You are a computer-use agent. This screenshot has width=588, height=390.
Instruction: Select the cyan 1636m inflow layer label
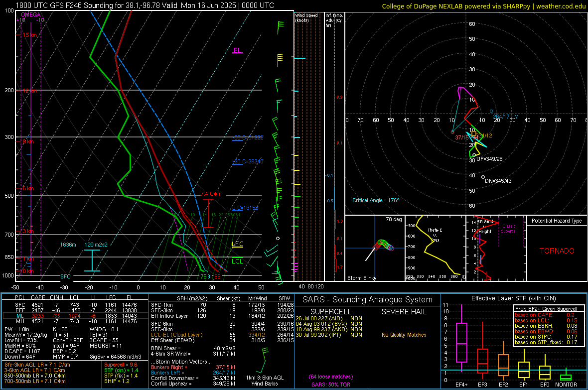(x=68, y=245)
